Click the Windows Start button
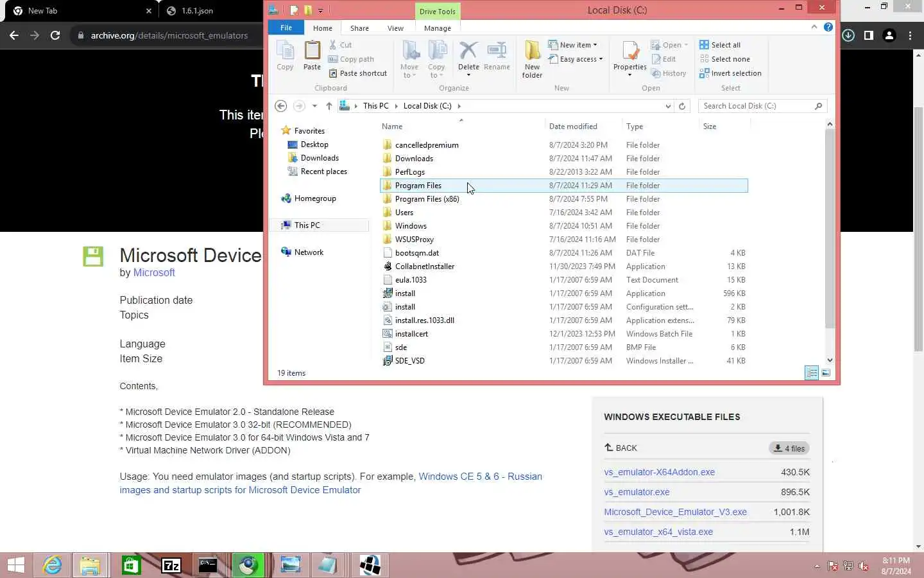This screenshot has width=924, height=578. (x=15, y=565)
